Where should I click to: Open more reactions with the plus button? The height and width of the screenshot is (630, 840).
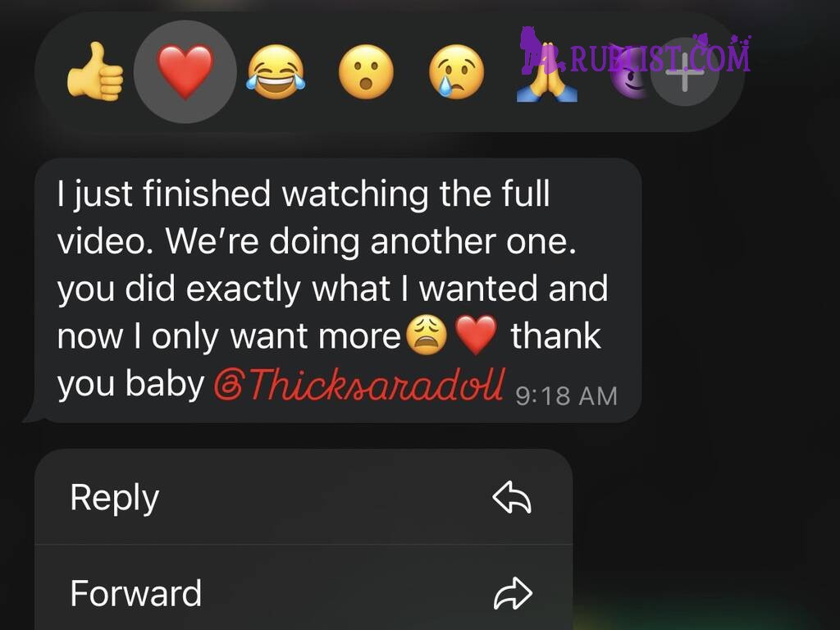(x=685, y=72)
